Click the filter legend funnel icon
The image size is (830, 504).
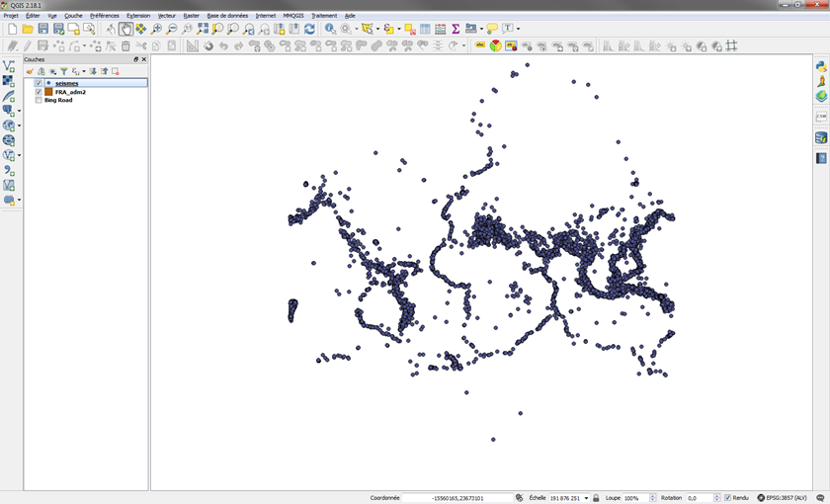click(64, 71)
